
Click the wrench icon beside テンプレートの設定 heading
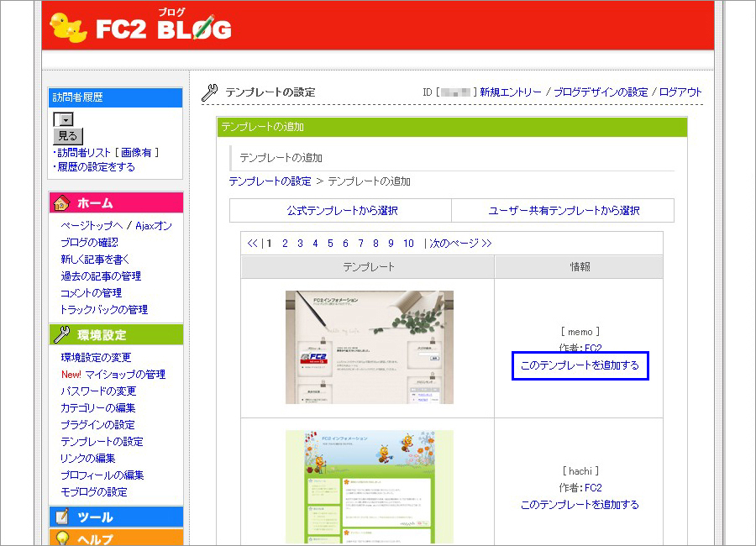coord(210,92)
